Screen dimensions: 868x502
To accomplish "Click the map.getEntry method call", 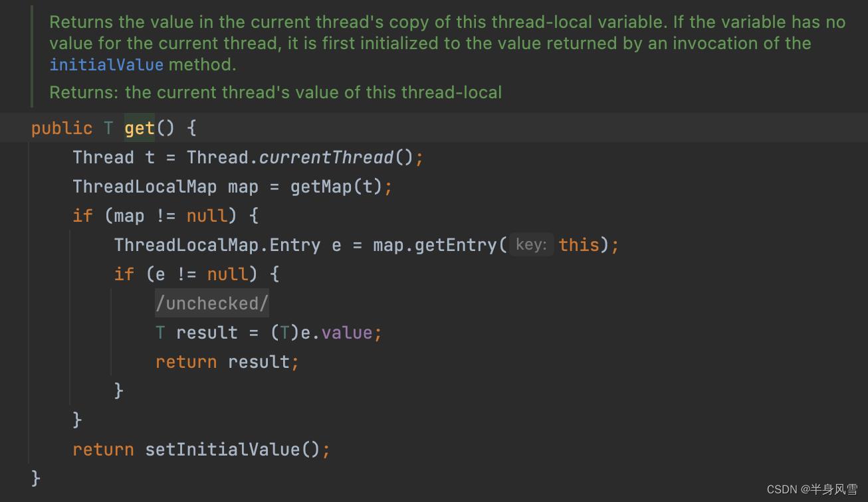I will pyautogui.click(x=435, y=245).
